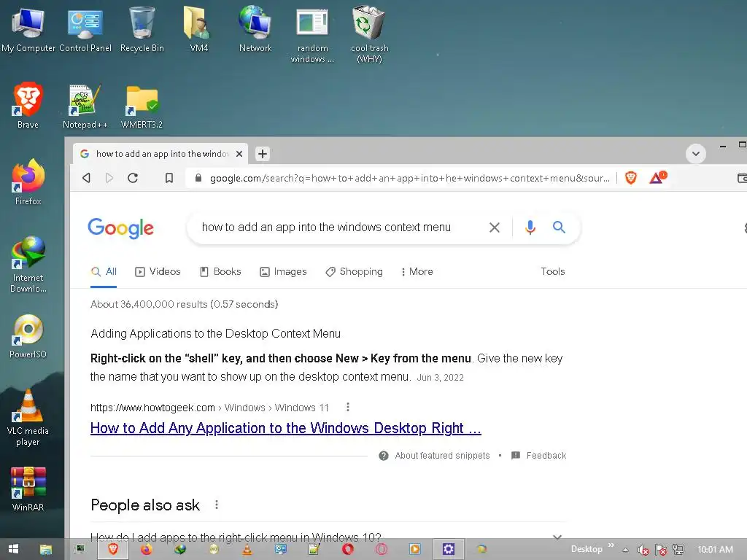Expand the Desktop toolbar chevron

(x=611, y=545)
